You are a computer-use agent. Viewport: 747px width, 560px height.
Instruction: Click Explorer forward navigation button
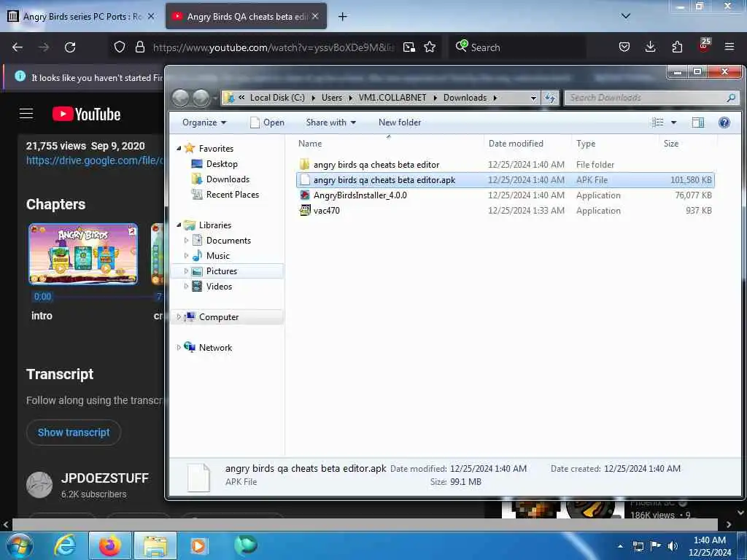(201, 98)
